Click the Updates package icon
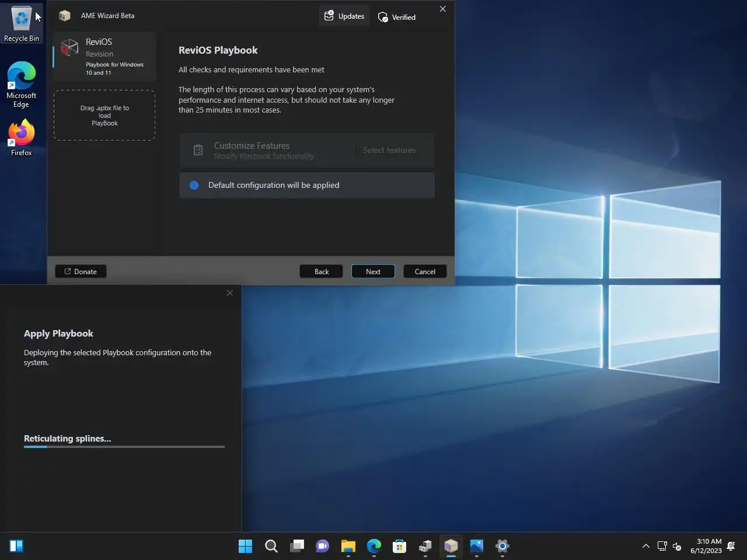The width and height of the screenshot is (747, 560). pos(329,16)
